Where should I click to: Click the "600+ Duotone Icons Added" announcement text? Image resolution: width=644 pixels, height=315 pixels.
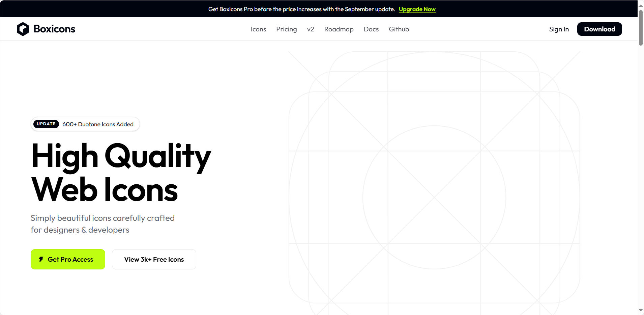pyautogui.click(x=98, y=124)
